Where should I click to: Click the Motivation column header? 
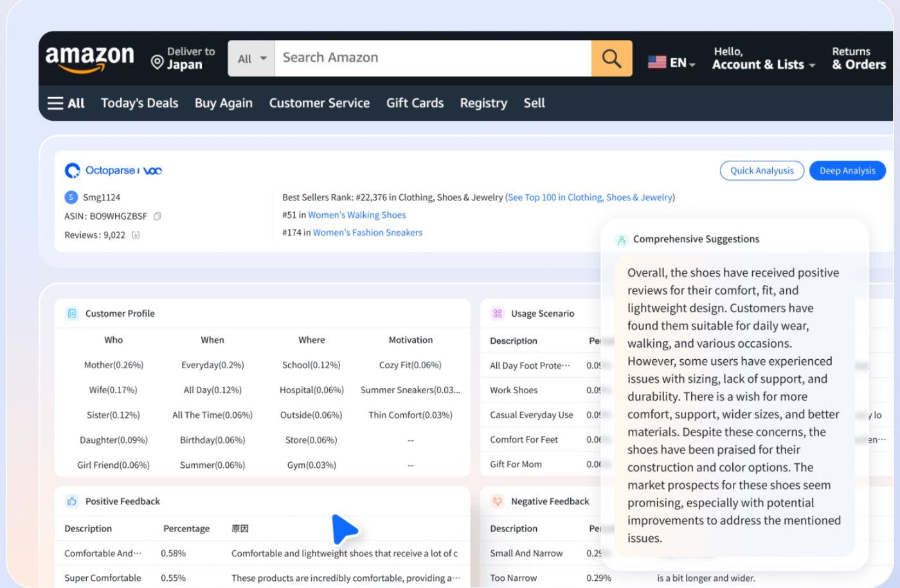point(411,340)
